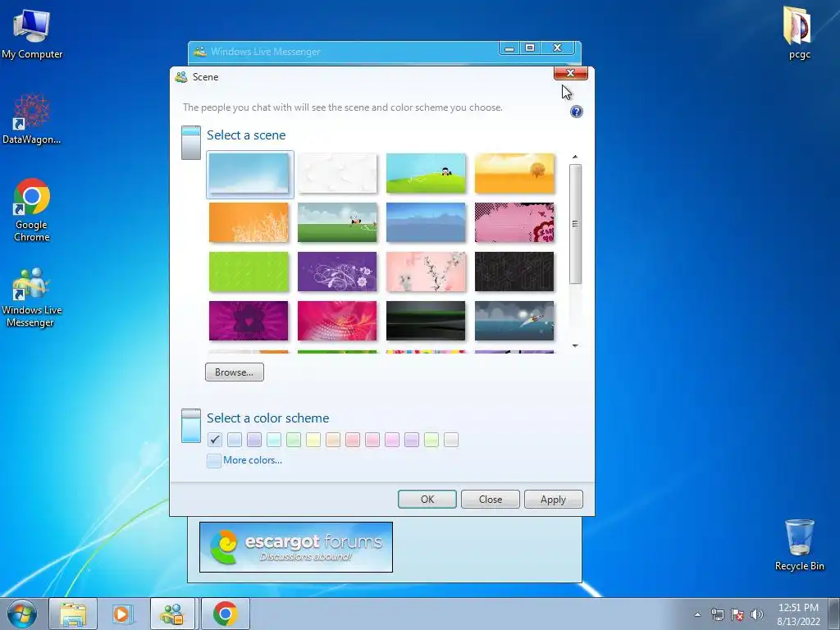
Task: Open Windows Explorer from the taskbar
Action: pyautogui.click(x=73, y=614)
